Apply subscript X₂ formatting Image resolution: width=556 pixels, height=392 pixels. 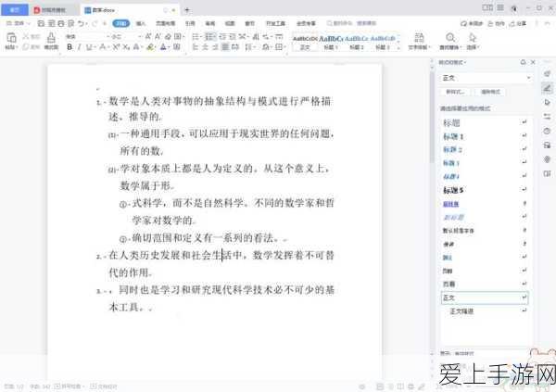126,47
